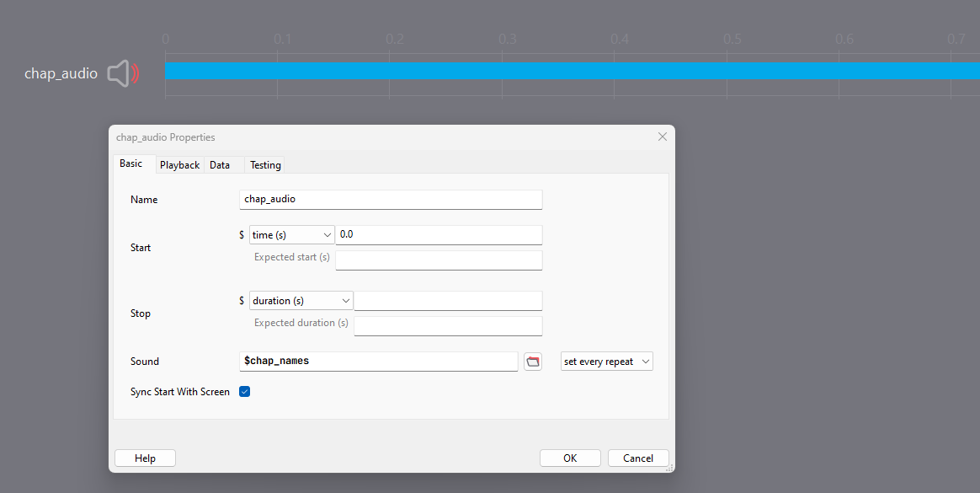
Task: Open the Stop duration (s) dropdown
Action: coord(301,301)
